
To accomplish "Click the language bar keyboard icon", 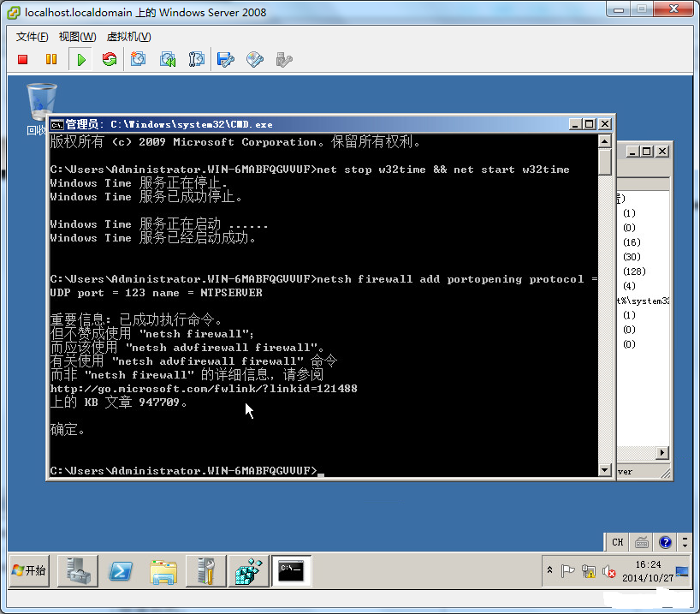I will tap(642, 542).
